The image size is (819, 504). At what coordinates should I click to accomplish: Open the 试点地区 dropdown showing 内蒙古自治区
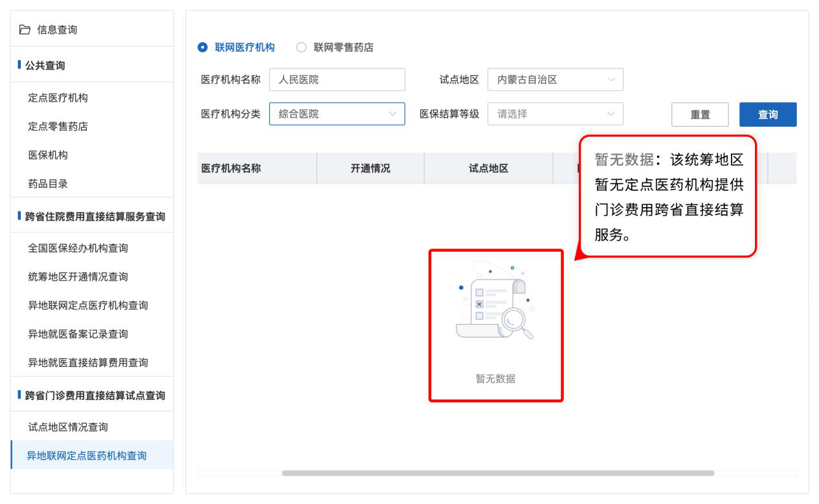(x=555, y=80)
